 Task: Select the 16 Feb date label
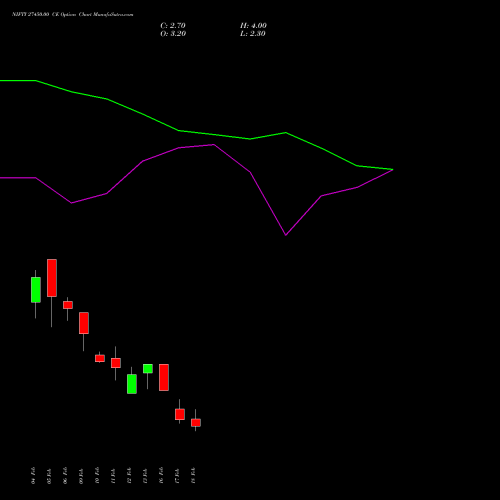pos(161,476)
